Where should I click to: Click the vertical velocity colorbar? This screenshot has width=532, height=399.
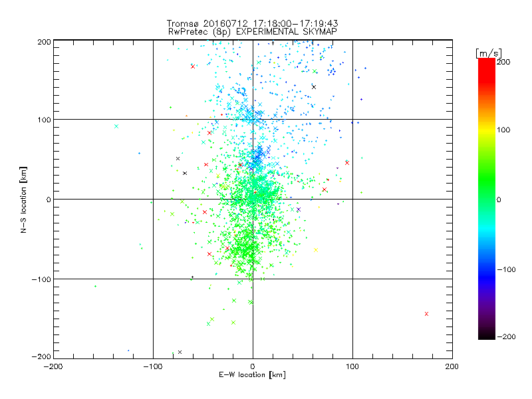[x=487, y=199]
